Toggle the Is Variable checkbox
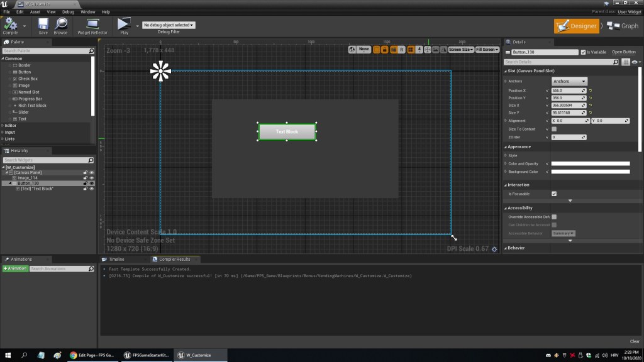 tap(583, 52)
